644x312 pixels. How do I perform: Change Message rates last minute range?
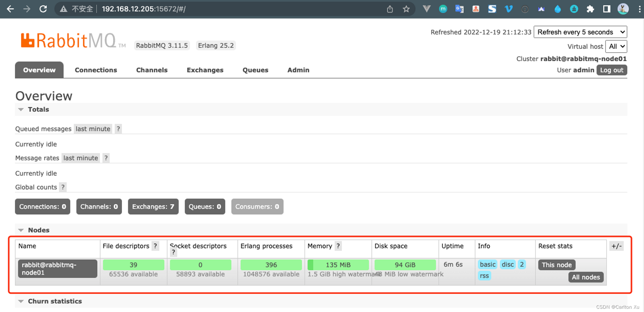(80, 158)
